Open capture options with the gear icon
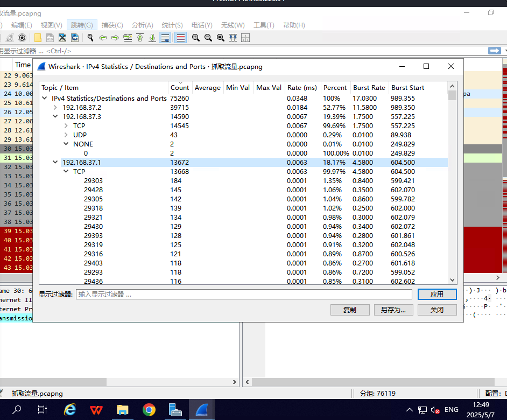The image size is (507, 420). tap(22, 38)
